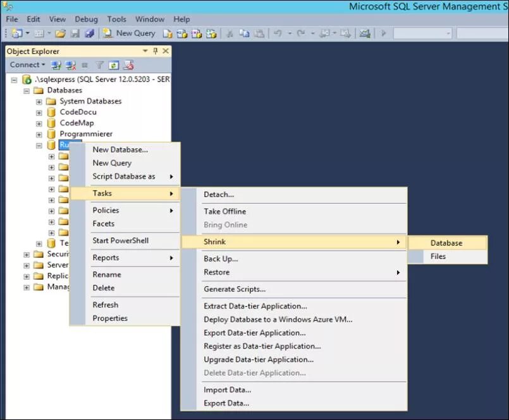Select Generate Scripts... in Tasks submenu

coord(294,289)
